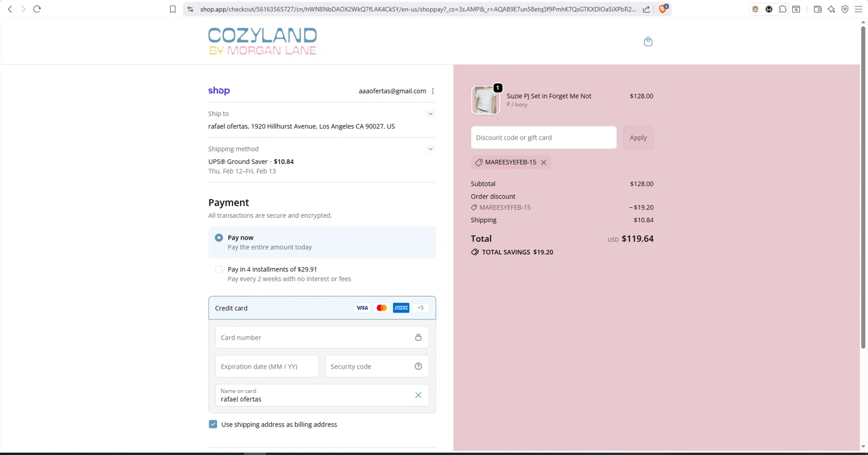
Task: Go back to the previous page
Action: (10, 9)
